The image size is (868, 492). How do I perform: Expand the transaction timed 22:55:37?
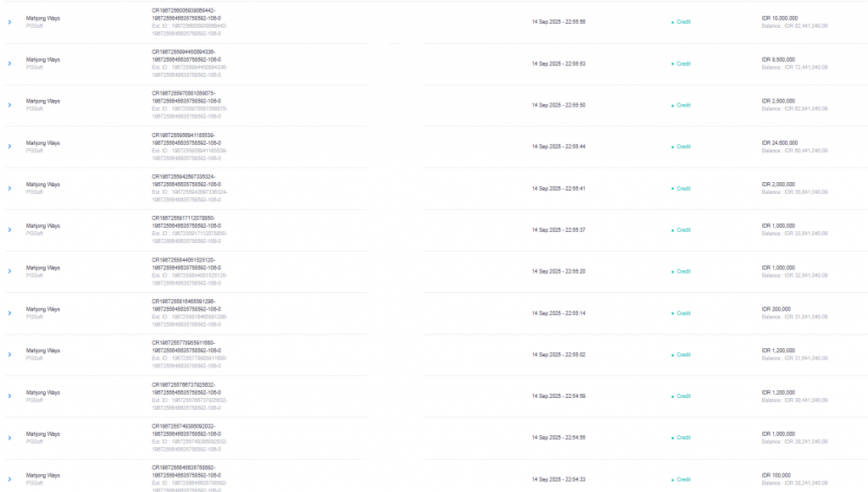[x=9, y=229]
